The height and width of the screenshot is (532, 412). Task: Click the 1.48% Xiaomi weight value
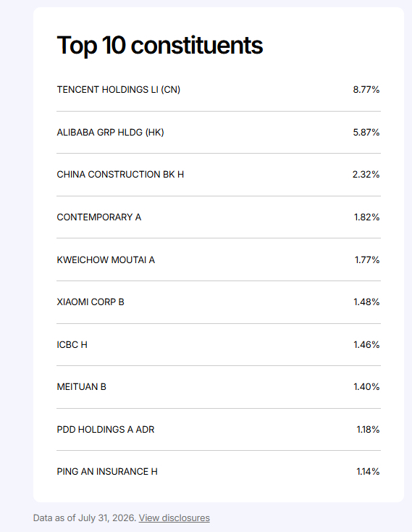(x=366, y=302)
